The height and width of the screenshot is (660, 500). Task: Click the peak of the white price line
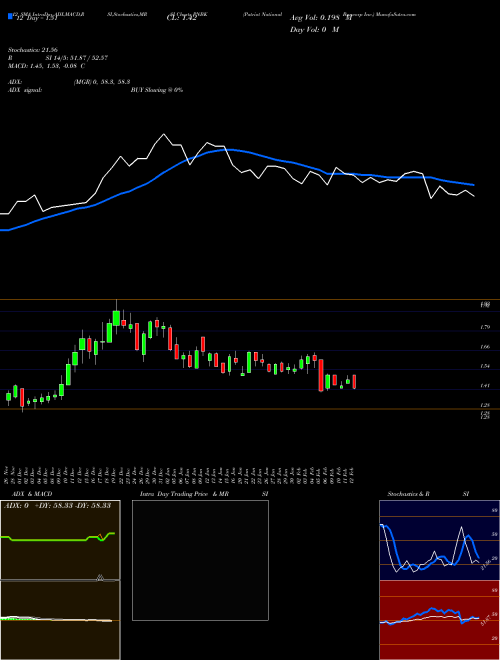pyautogui.click(x=164, y=134)
